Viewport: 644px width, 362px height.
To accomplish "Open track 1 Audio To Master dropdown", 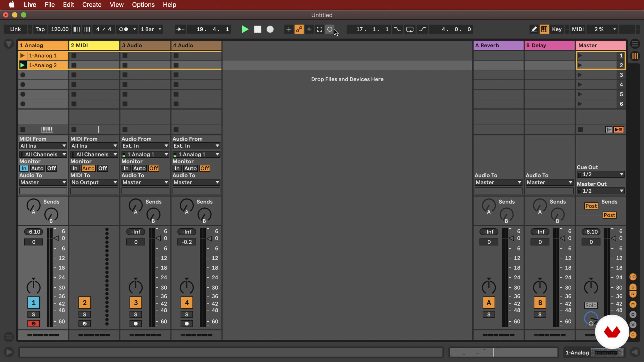I will click(43, 182).
